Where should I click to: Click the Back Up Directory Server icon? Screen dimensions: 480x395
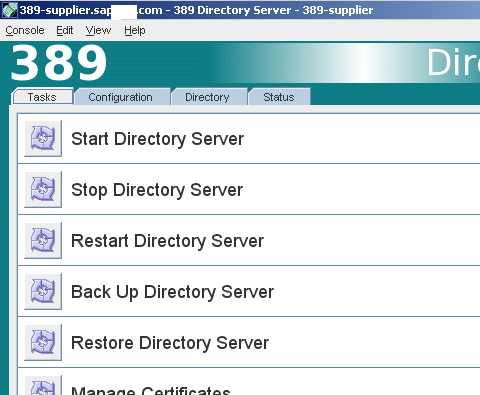click(x=43, y=291)
